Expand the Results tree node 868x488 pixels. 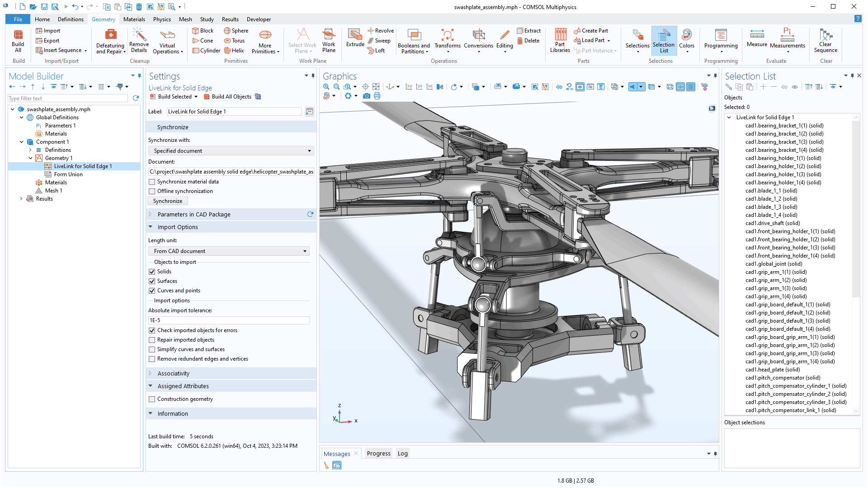(21, 199)
